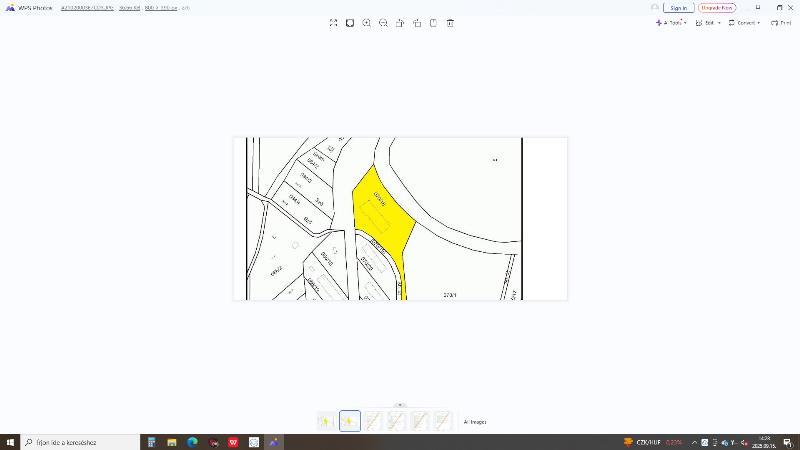Expand the Edit dropdown menu

tap(712, 22)
